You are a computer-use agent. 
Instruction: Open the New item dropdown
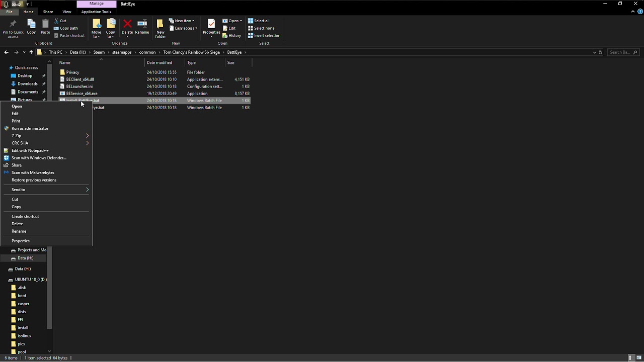182,21
